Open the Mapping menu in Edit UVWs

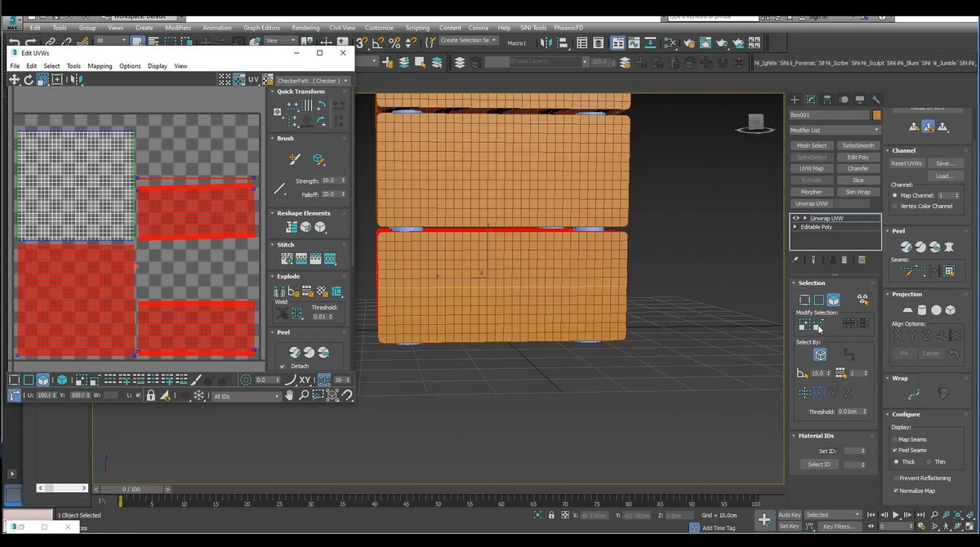coord(100,66)
